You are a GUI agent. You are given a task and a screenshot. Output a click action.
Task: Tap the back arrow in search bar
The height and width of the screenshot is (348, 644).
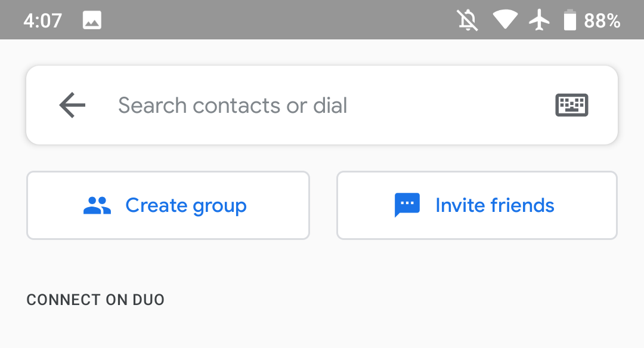(x=72, y=106)
